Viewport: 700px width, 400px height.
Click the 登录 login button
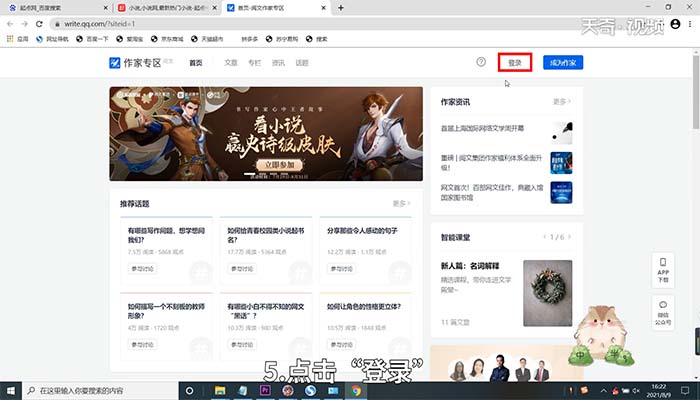click(x=515, y=63)
